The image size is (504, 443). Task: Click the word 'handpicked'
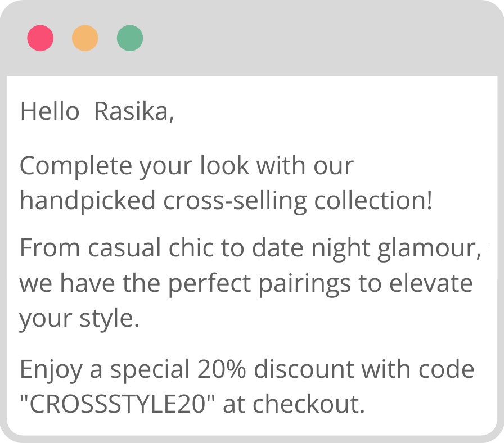[x=88, y=201]
